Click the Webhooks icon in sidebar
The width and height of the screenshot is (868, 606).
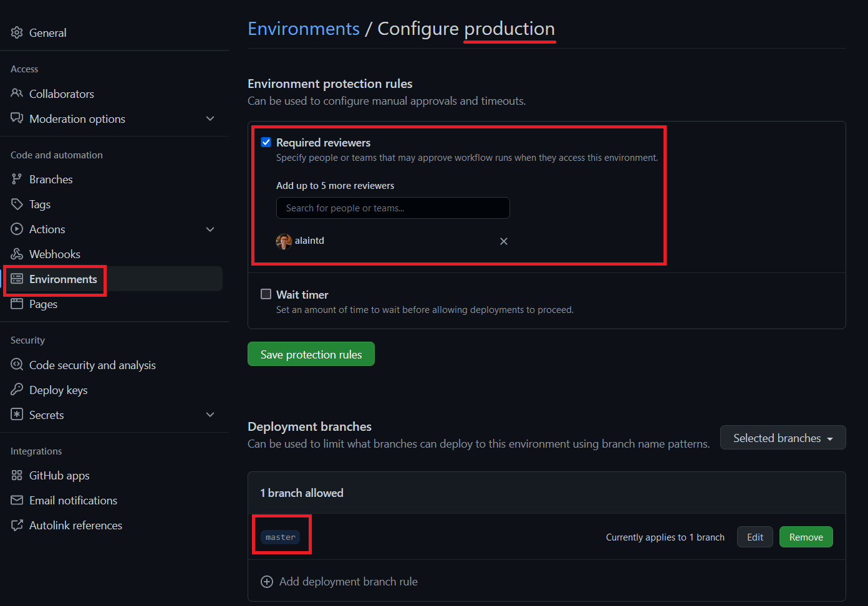point(17,254)
